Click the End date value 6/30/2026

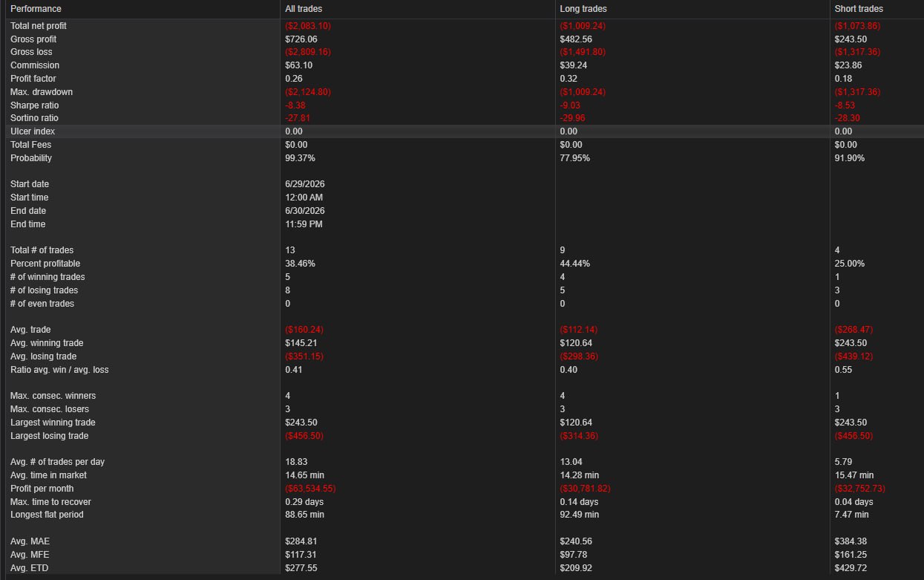point(305,211)
